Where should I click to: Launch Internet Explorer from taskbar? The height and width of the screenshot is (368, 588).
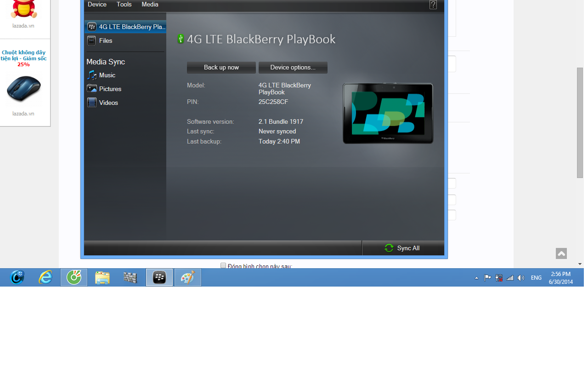[45, 277]
